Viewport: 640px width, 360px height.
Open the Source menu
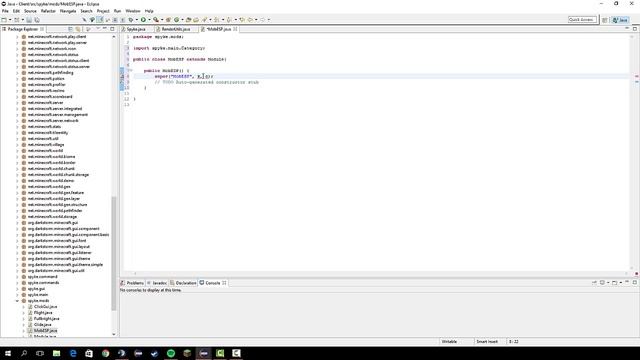[x=30, y=11]
